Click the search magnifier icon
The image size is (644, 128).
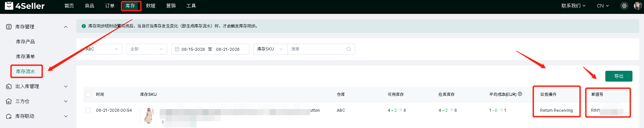coord(349,49)
